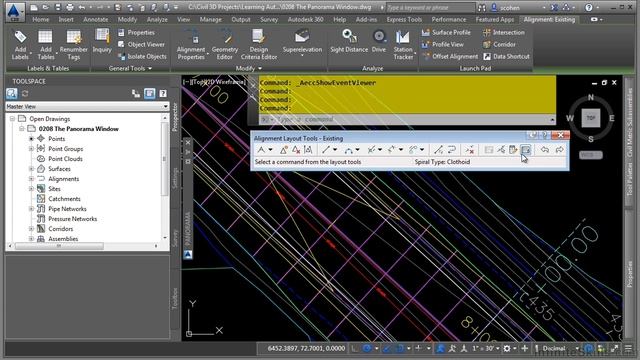This screenshot has width=640, height=360.
Task: Open the curve tools dropdown arrow
Action: [x=357, y=150]
